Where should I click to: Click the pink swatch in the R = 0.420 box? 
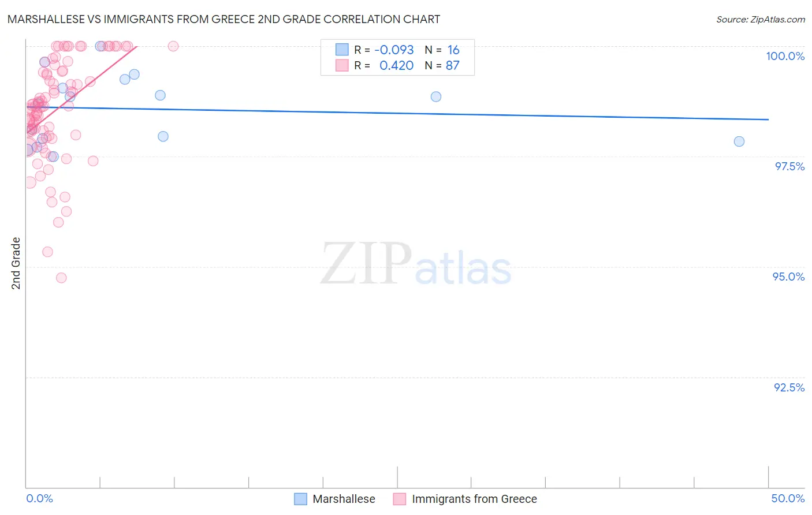[x=342, y=65]
